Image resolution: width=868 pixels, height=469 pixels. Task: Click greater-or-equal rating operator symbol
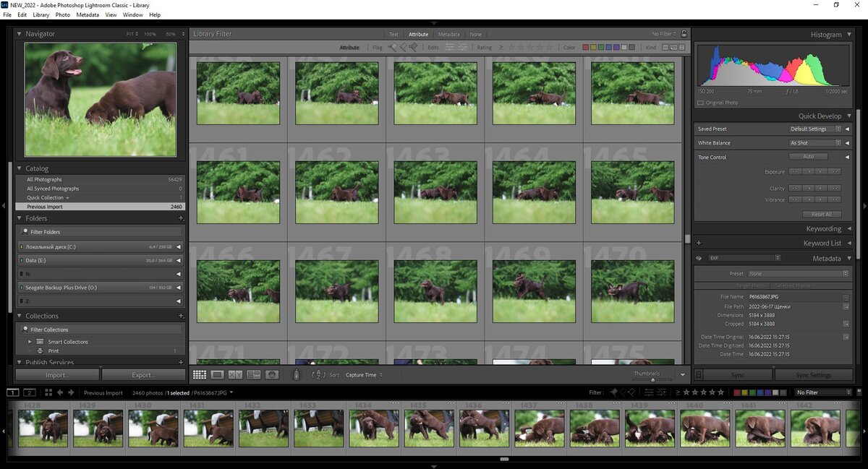(501, 48)
